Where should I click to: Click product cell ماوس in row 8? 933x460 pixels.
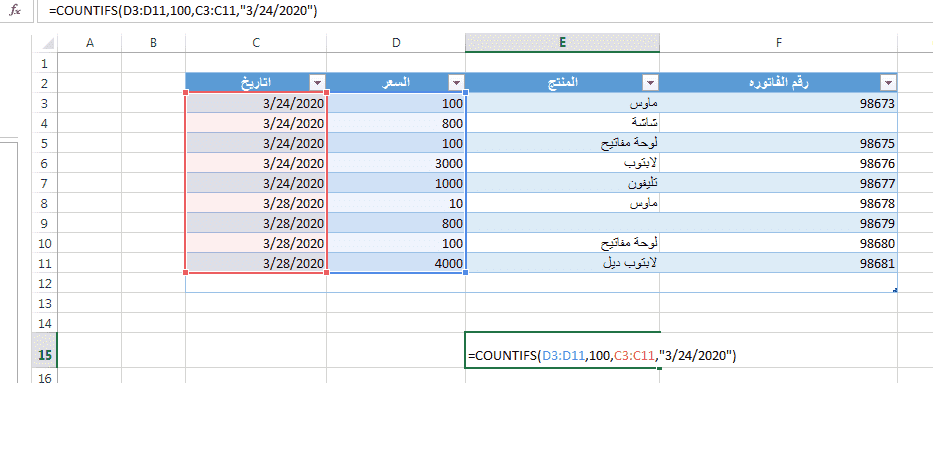(562, 203)
